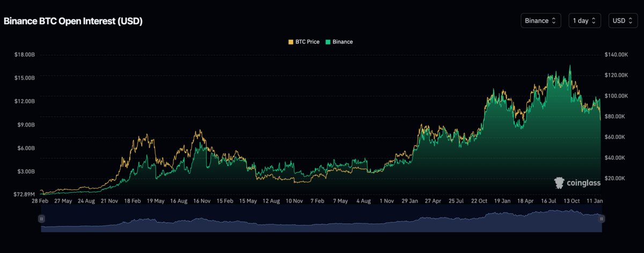Click the 22 Oct date label
Screen dimensions: 644x253
point(479,201)
